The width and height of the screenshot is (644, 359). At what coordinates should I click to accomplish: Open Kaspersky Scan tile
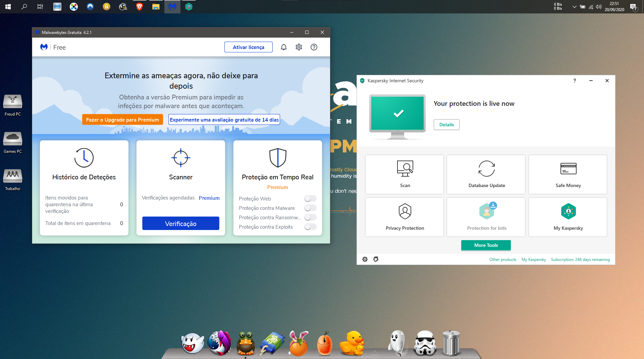tap(405, 174)
